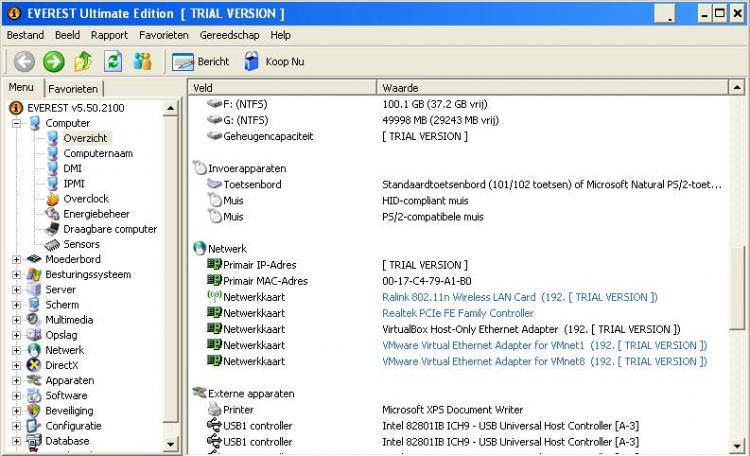The image size is (750, 456).
Task: Select the G: (NTFS) drive row
Action: tap(458, 120)
